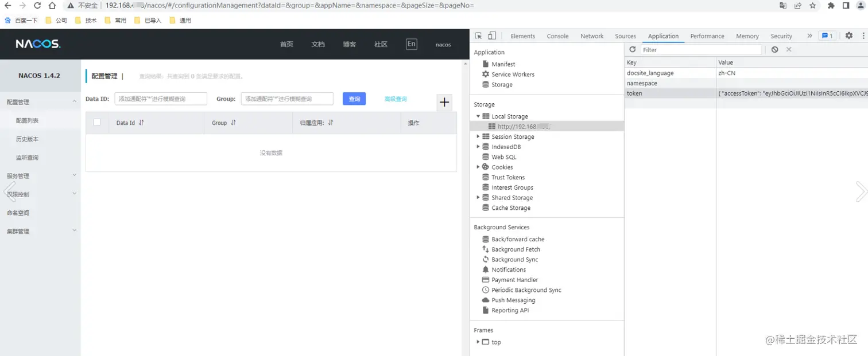Click the browser forward arrow
The height and width of the screenshot is (356, 868).
coord(22,6)
